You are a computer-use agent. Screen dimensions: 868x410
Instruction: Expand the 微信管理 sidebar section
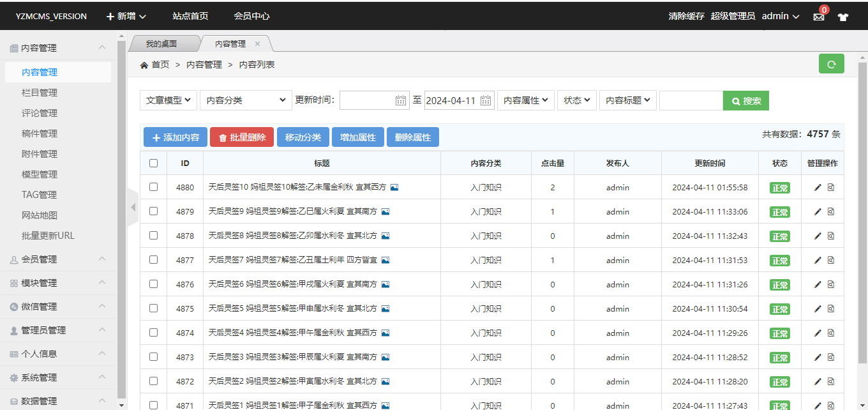tap(58, 307)
